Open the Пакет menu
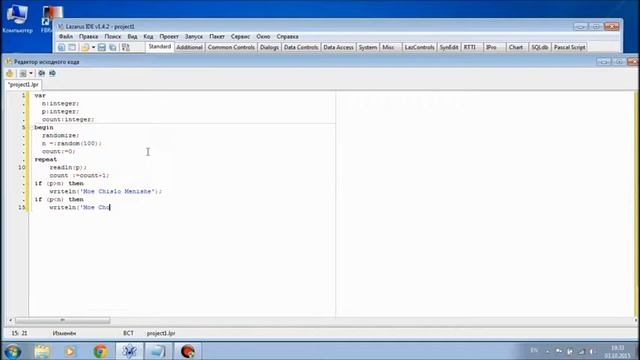Screen dimensions: 640x360 point(217,37)
